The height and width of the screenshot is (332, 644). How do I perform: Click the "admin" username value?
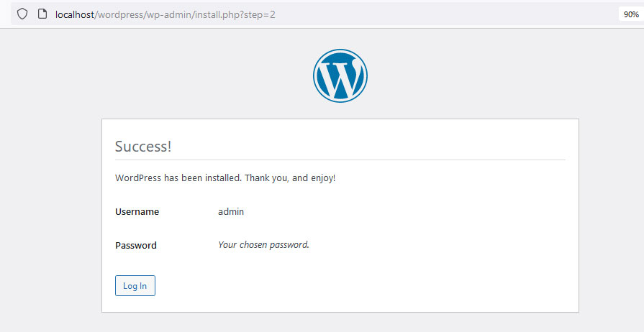pos(231,212)
